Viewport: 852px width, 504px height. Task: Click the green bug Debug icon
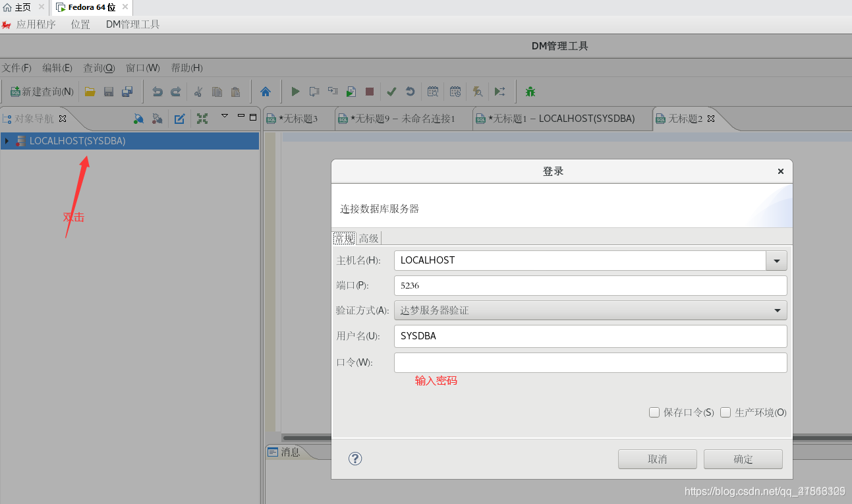pos(530,92)
